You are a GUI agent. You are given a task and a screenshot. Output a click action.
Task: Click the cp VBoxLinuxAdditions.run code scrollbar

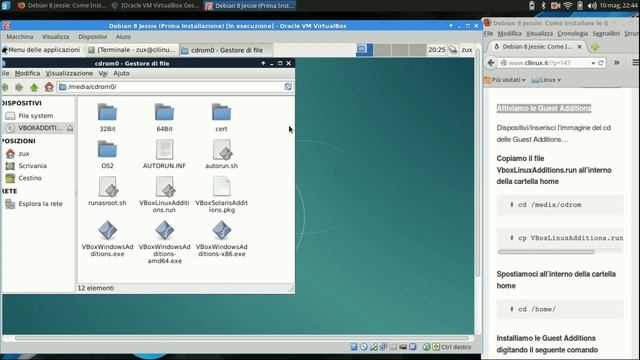click(546, 252)
